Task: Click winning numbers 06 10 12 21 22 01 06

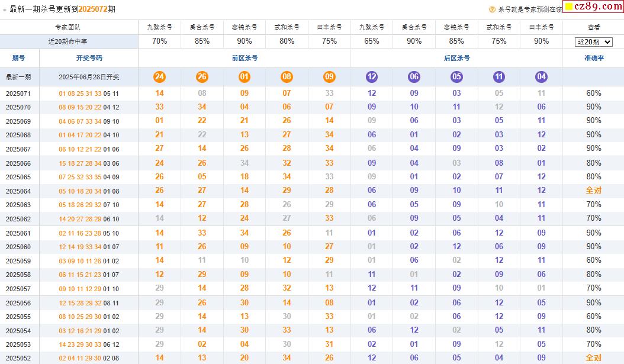Action: coord(89,149)
